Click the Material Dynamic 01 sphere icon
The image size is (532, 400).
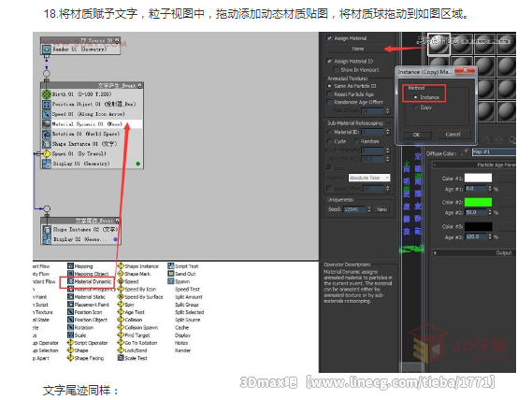click(x=47, y=124)
